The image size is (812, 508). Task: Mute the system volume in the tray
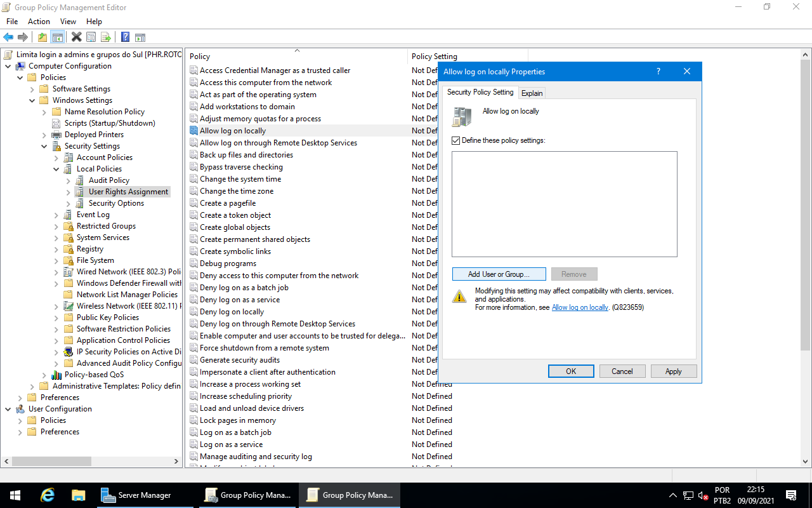(x=702, y=495)
